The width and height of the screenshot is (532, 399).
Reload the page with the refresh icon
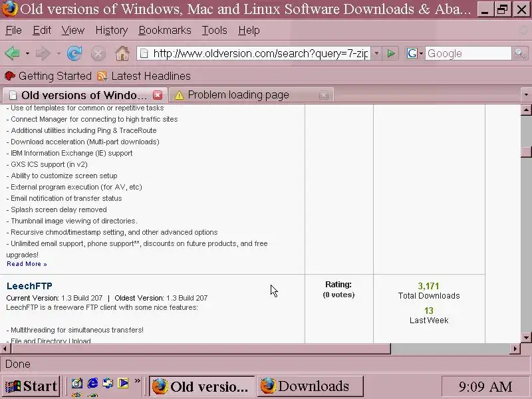tap(74, 53)
